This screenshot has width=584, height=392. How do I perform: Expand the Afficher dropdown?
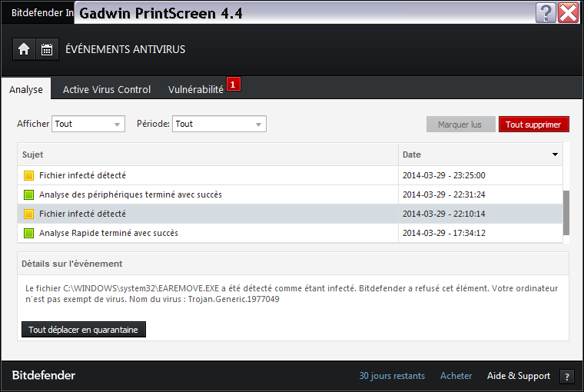88,124
